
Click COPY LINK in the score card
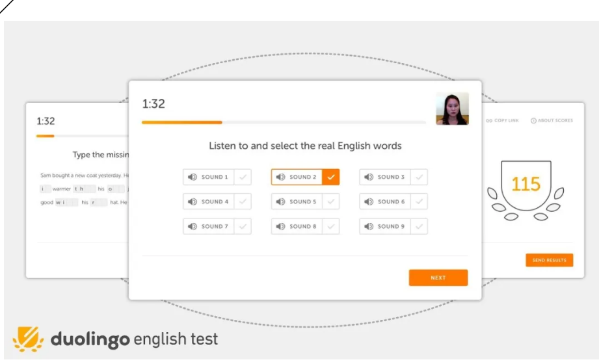point(502,120)
